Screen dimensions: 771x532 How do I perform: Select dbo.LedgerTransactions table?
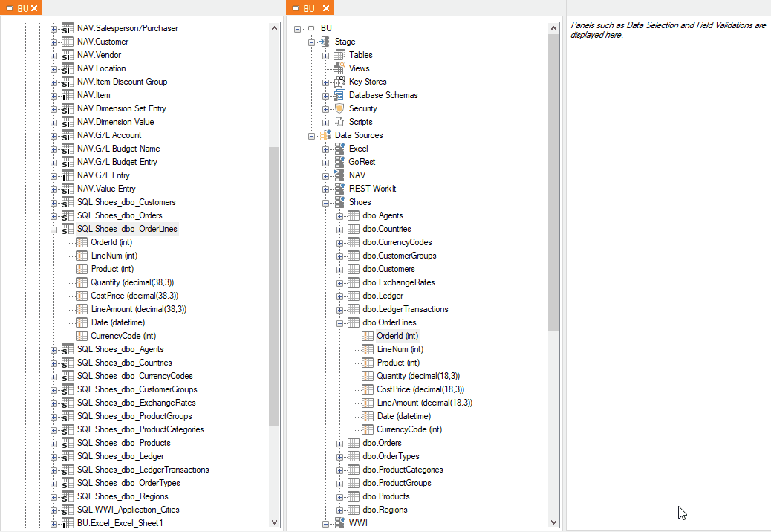coord(406,309)
